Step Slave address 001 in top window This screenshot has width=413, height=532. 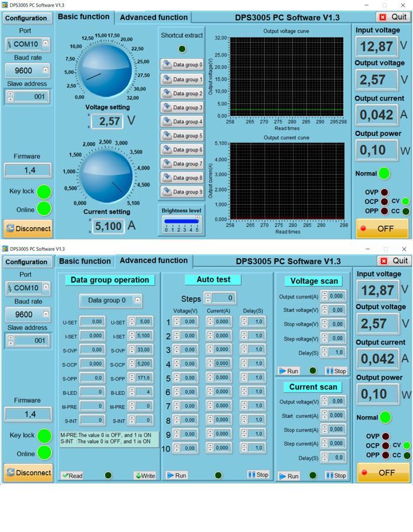point(11,96)
